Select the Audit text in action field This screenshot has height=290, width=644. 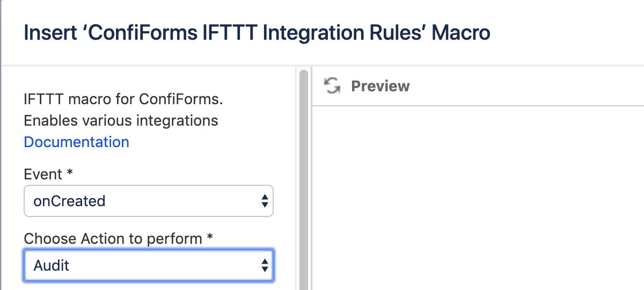coord(52,265)
